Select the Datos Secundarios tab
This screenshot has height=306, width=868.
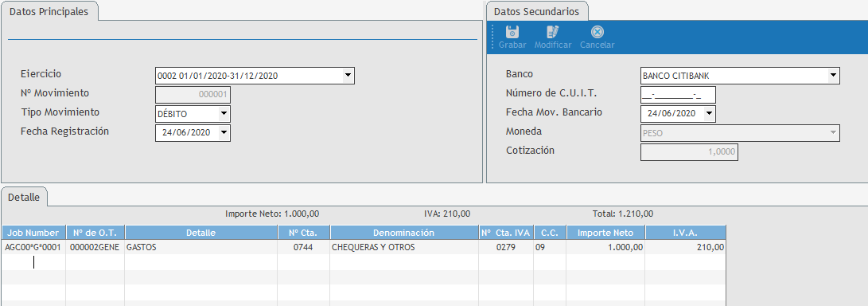[x=536, y=12]
